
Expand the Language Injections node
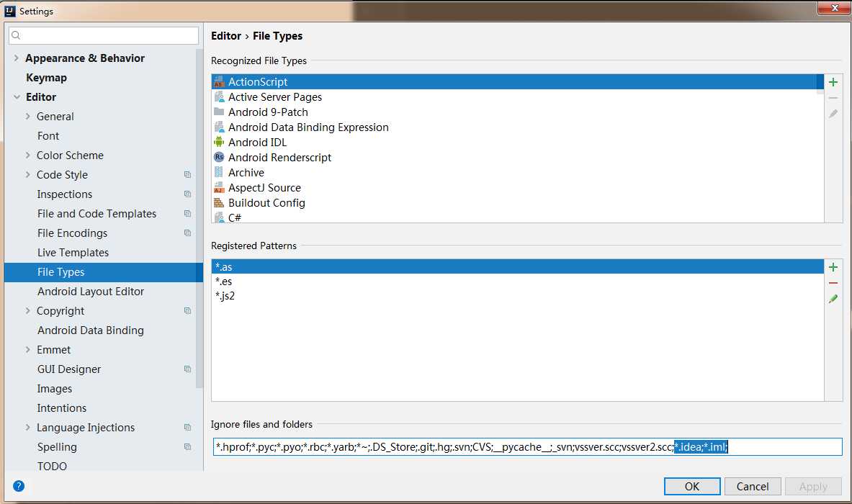pyautogui.click(x=28, y=428)
